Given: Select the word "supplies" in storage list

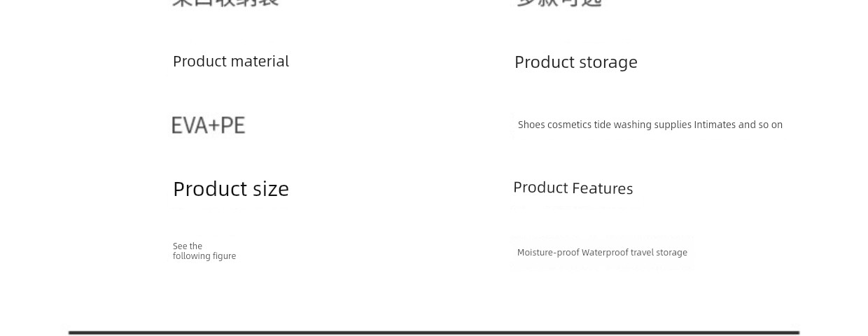Looking at the screenshot, I should coord(673,125).
